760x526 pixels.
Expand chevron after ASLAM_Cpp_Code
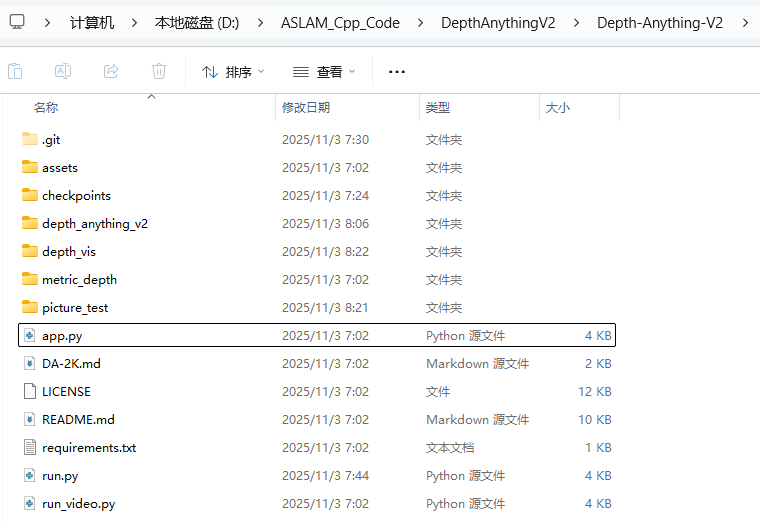[420, 22]
